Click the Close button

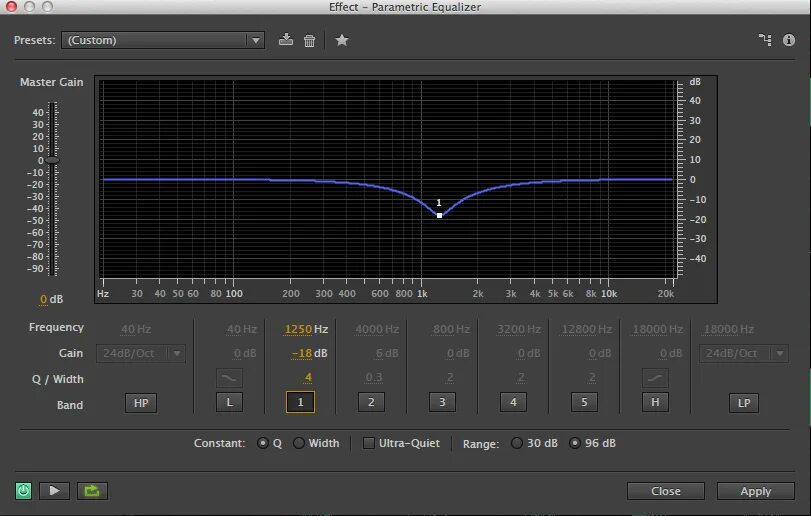666,491
